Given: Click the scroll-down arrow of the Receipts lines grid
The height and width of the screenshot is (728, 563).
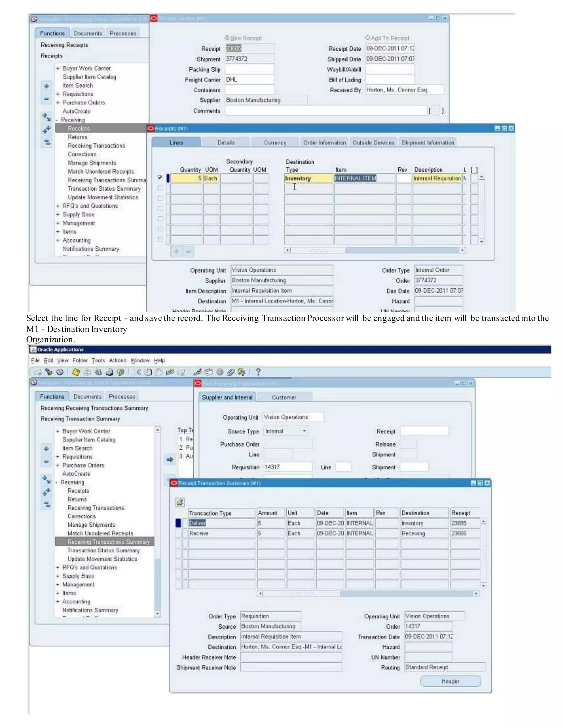Looking at the screenshot, I should click(482, 242).
